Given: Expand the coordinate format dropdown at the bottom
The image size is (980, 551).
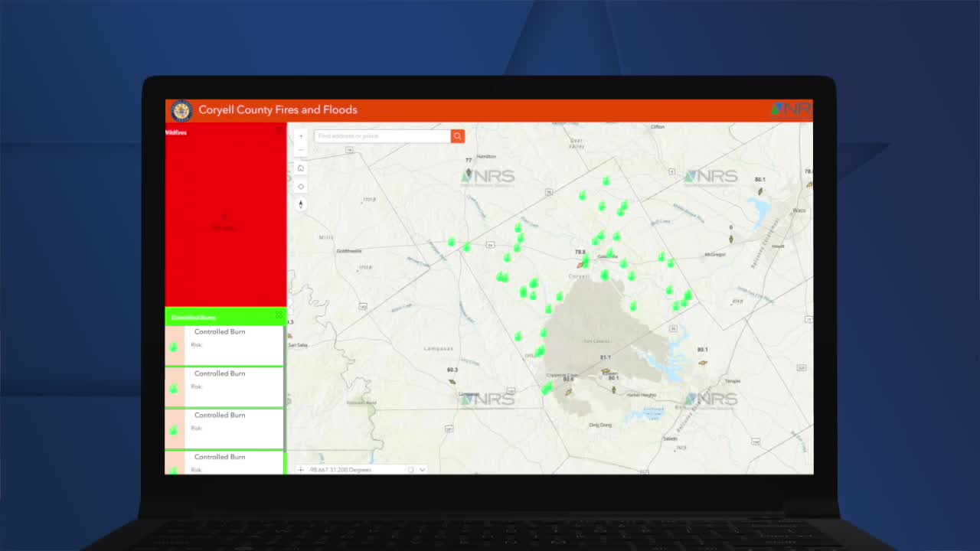Looking at the screenshot, I should [422, 469].
